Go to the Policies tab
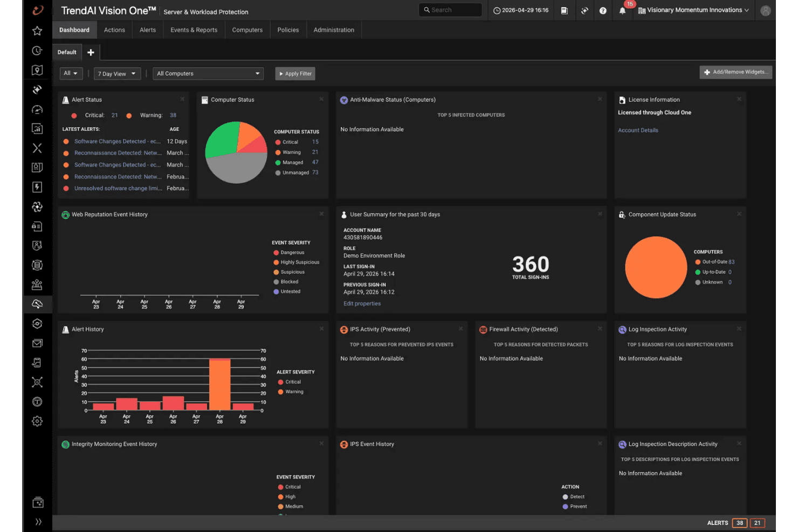This screenshot has width=798, height=532. point(288,30)
